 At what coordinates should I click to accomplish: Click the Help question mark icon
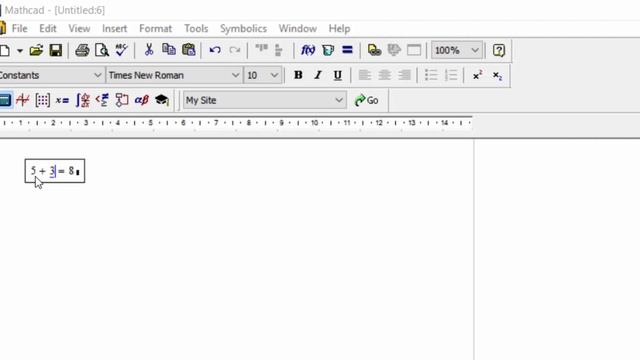[499, 51]
